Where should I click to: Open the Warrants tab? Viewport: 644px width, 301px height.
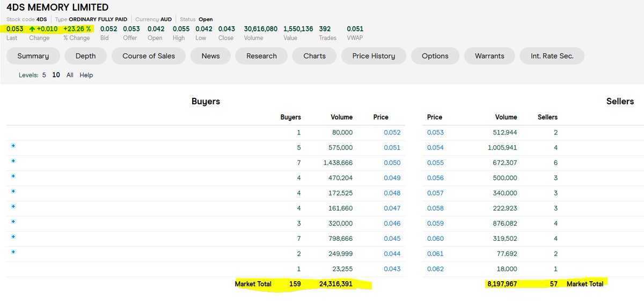[x=489, y=56]
